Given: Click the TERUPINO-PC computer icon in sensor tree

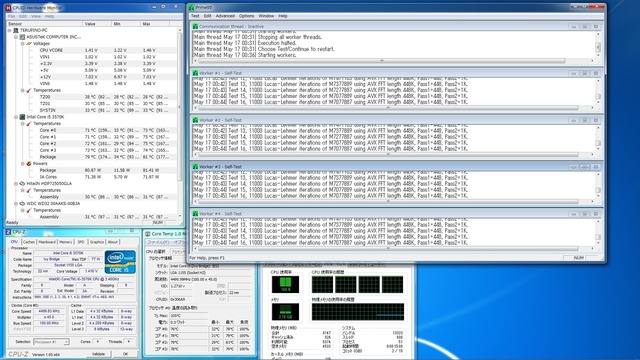Looking at the screenshot, I should pos(16,30).
